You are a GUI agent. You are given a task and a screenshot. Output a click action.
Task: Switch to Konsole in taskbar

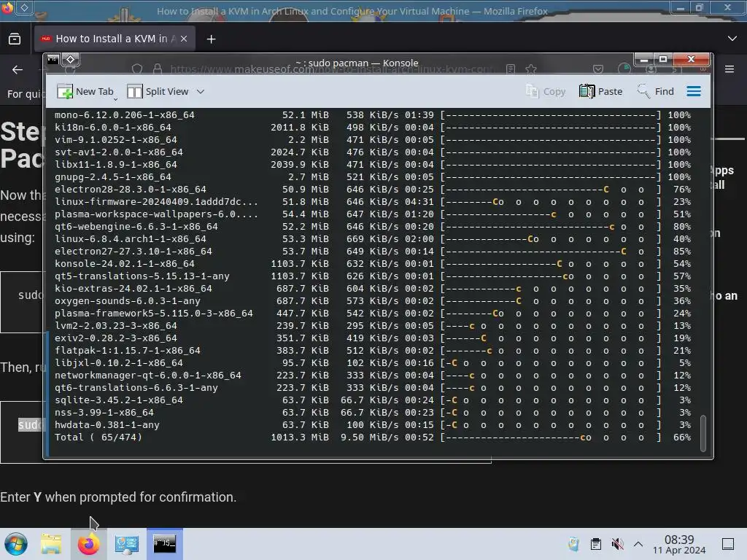click(164, 544)
